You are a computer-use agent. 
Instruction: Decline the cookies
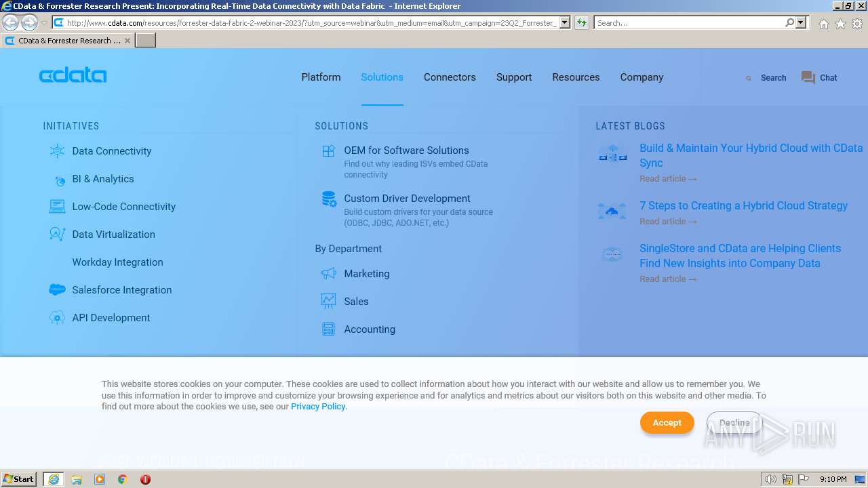tap(734, 423)
